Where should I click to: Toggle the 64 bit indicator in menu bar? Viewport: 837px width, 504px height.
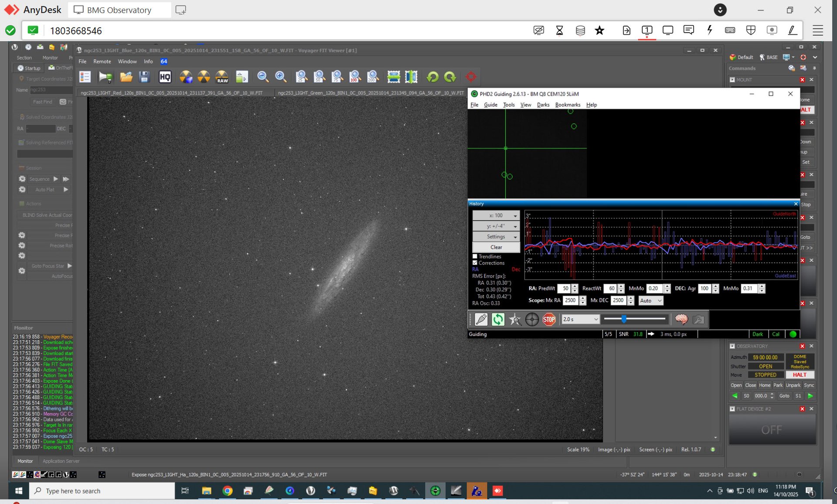[164, 61]
